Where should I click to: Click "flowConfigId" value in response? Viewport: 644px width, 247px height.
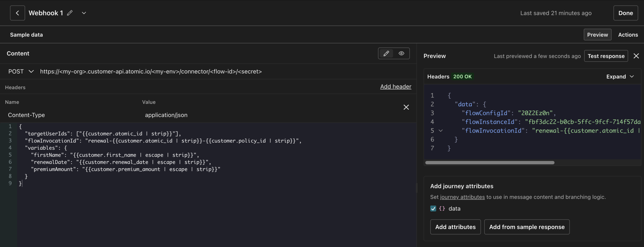click(535, 113)
